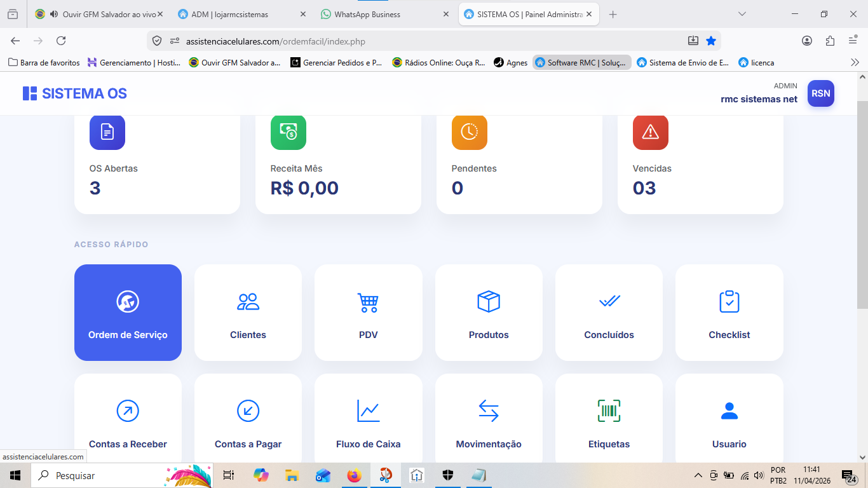Open the Gerenciamento Hosti... bookmark
The image size is (868, 488).
(134, 62)
